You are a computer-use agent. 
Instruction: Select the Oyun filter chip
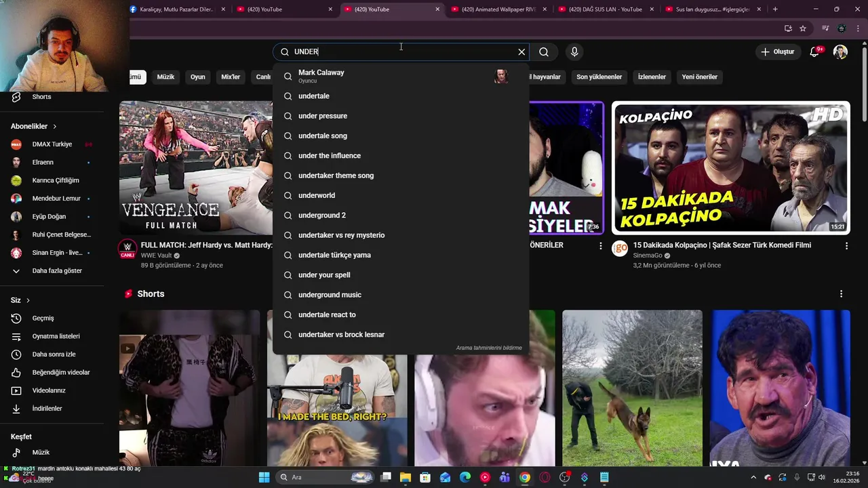(x=197, y=77)
